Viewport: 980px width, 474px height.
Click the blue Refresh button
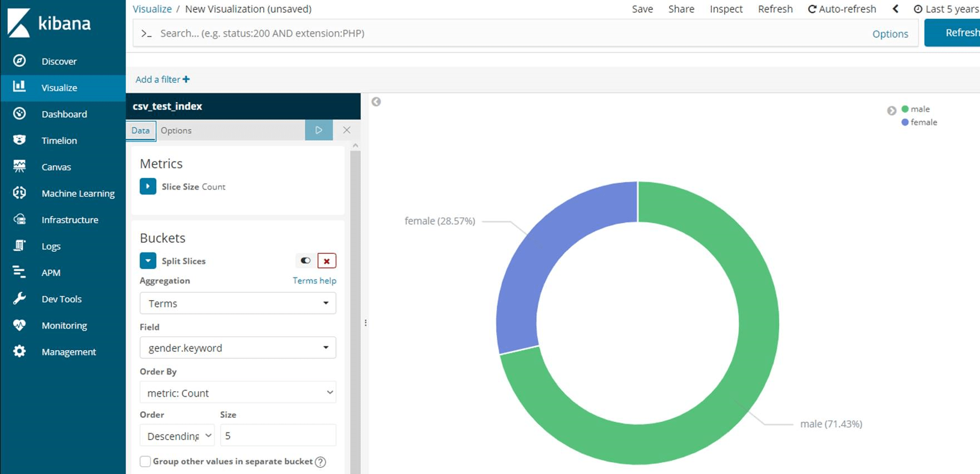[x=952, y=33]
